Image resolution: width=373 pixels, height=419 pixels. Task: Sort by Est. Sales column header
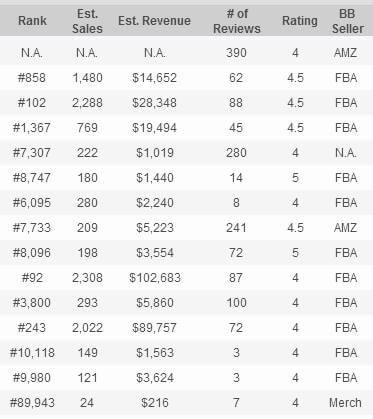87,21
